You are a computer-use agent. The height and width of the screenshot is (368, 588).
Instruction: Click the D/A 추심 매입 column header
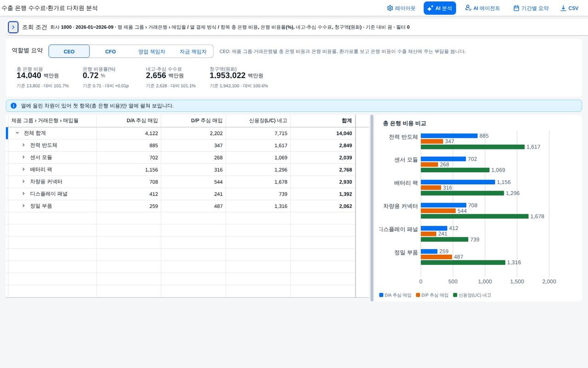tap(129, 121)
